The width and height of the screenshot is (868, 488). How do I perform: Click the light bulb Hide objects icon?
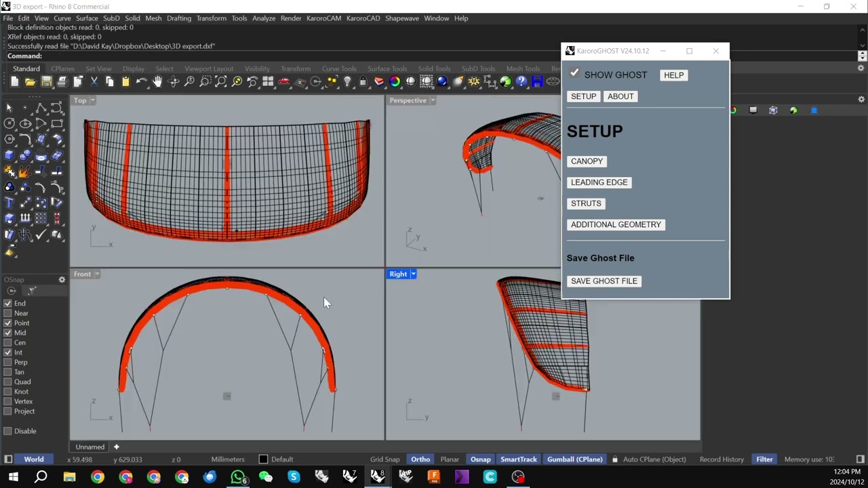(347, 82)
